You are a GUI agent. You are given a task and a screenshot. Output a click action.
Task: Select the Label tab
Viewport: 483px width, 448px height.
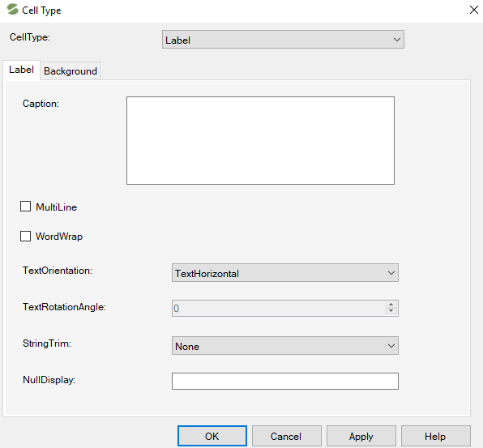coord(21,70)
